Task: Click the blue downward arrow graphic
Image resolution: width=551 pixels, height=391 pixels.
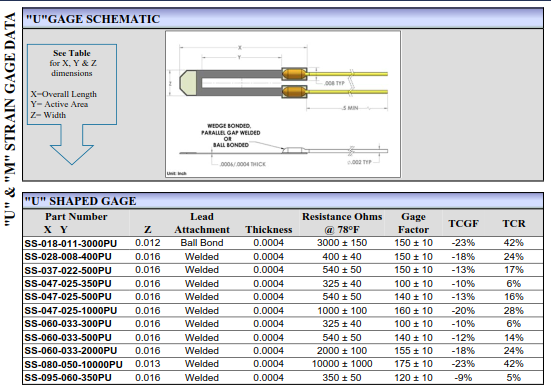Action: tap(72, 144)
